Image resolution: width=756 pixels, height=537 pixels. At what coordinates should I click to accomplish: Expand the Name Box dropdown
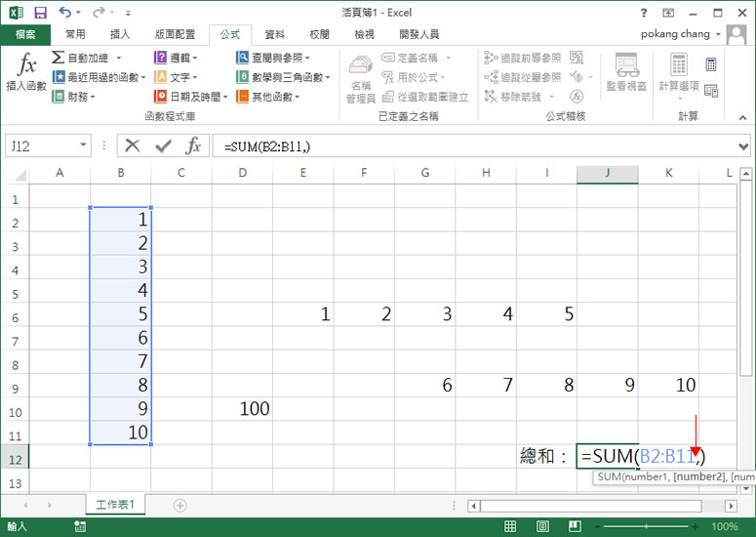84,145
